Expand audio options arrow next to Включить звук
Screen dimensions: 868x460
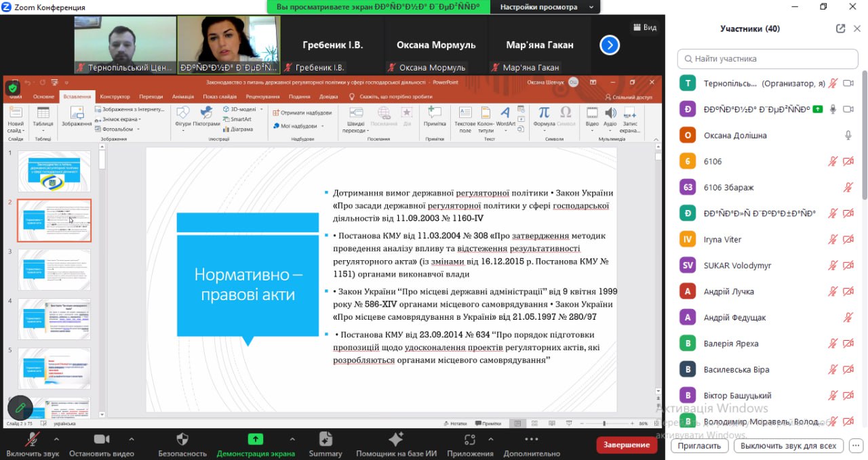55,438
